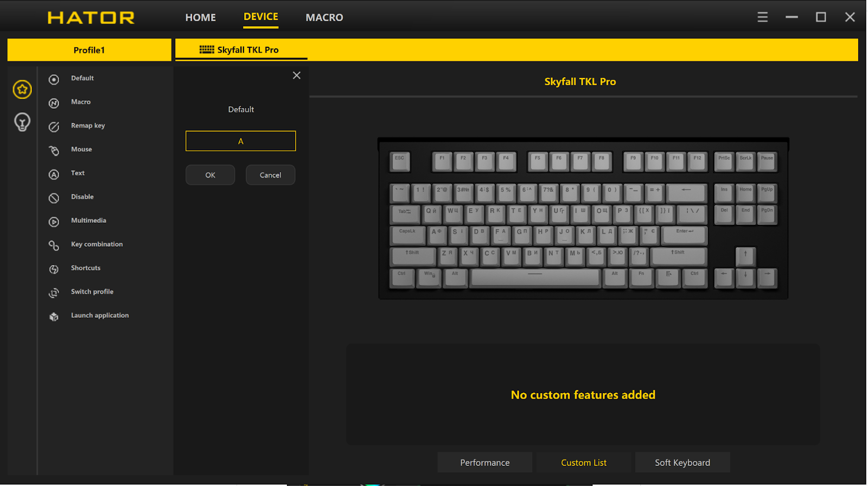Select the F1 key on the keyboard
Viewport: 868px width, 486px height.
pos(442,161)
